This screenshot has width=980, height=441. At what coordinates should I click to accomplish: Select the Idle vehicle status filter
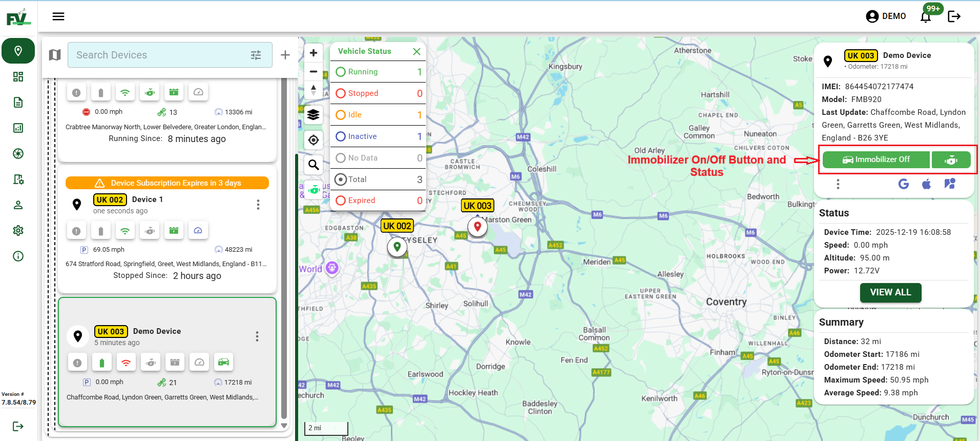(355, 115)
